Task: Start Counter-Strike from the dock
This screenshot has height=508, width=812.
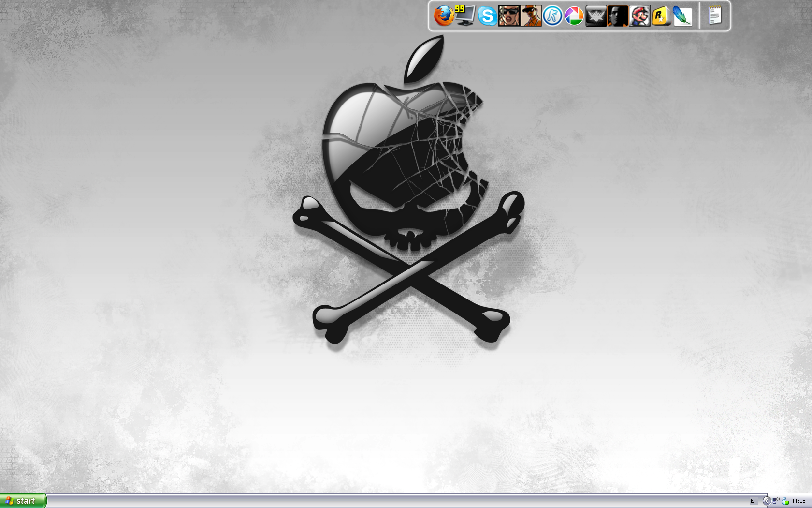Action: [x=552, y=16]
